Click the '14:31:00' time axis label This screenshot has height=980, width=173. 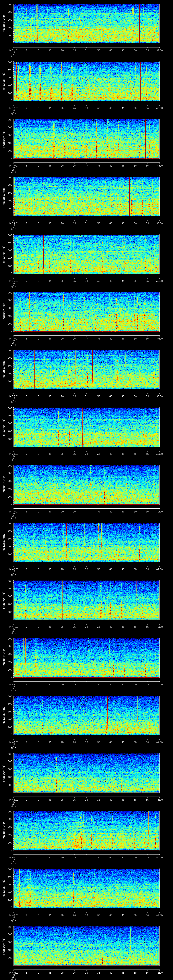point(14,50)
